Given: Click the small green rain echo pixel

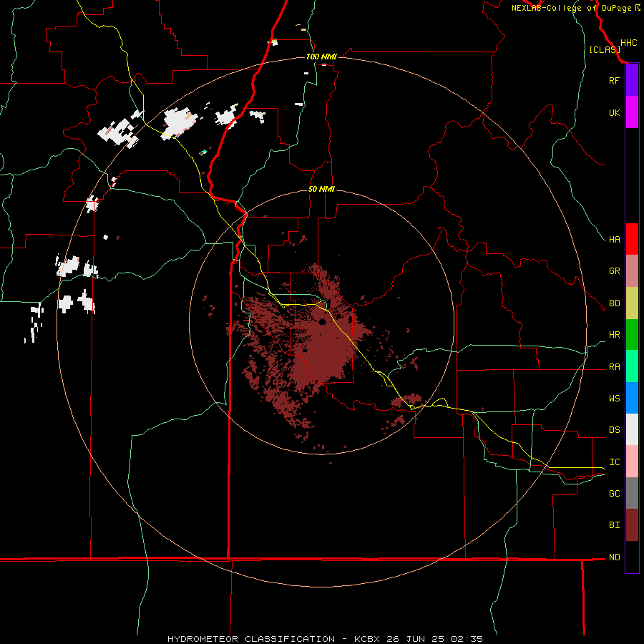Looking at the screenshot, I should [203, 152].
